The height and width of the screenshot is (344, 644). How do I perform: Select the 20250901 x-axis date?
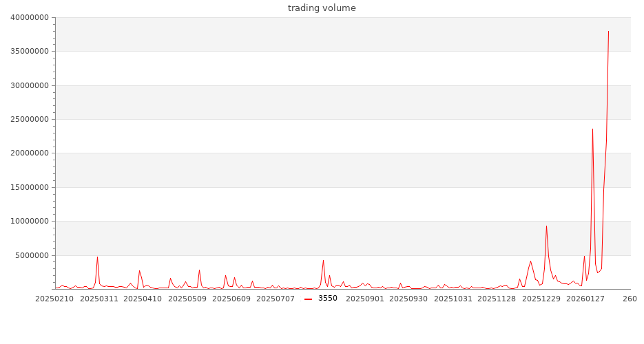pos(365,299)
